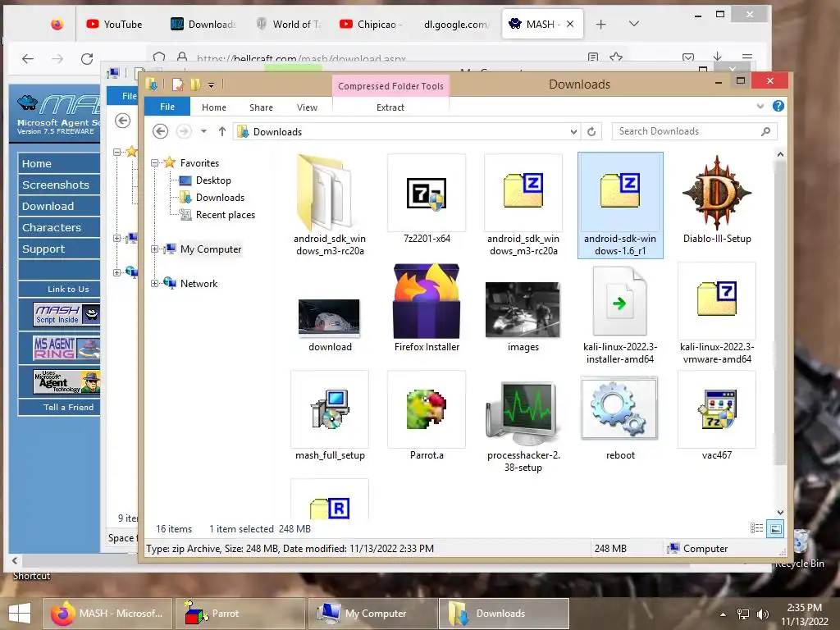Click Properties icon in quick access toolbar

click(178, 84)
